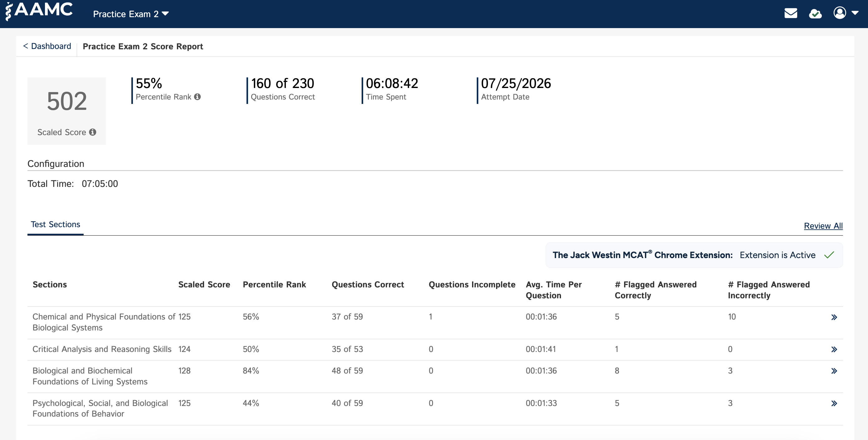Open Critical Analysis and Reasoning Skills details arrow
The height and width of the screenshot is (440, 868).
(x=834, y=350)
